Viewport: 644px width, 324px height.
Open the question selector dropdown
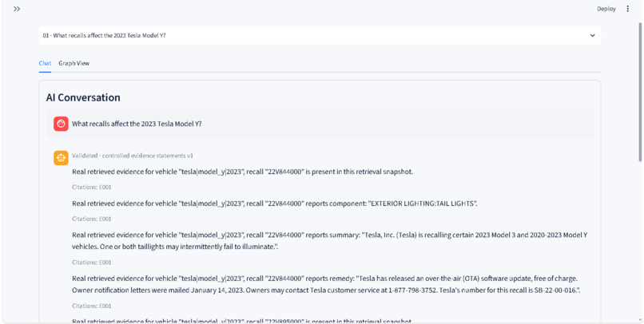[320, 35]
